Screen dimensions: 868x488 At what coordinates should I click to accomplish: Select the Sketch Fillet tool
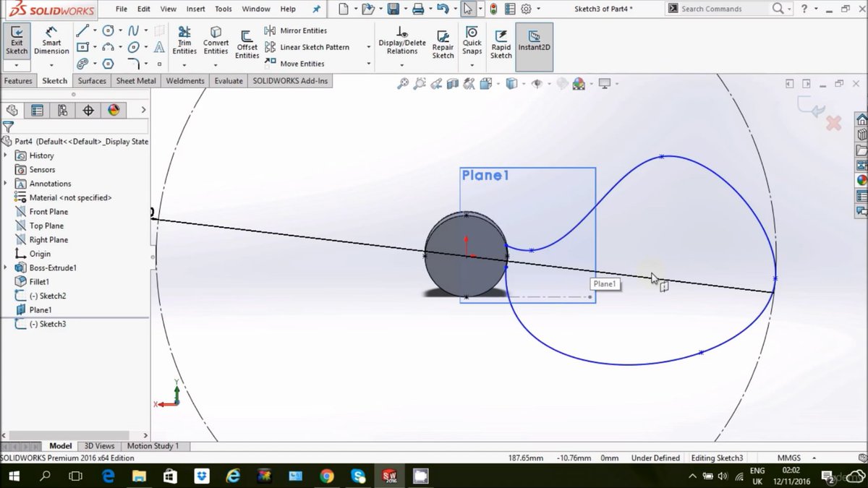(134, 64)
